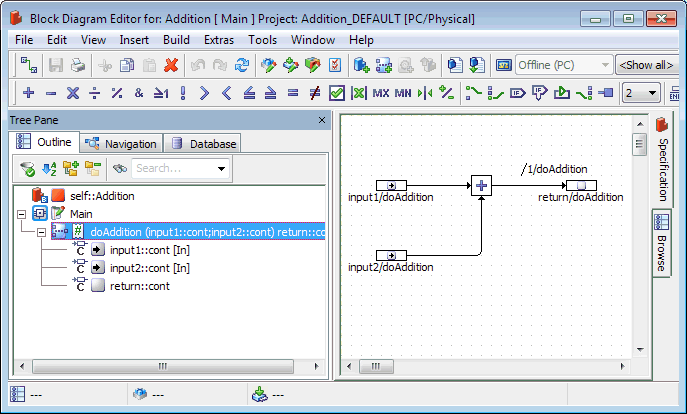This screenshot has height=414, width=687.
Task: Click the diagram scroll down arrow
Action: (640, 350)
